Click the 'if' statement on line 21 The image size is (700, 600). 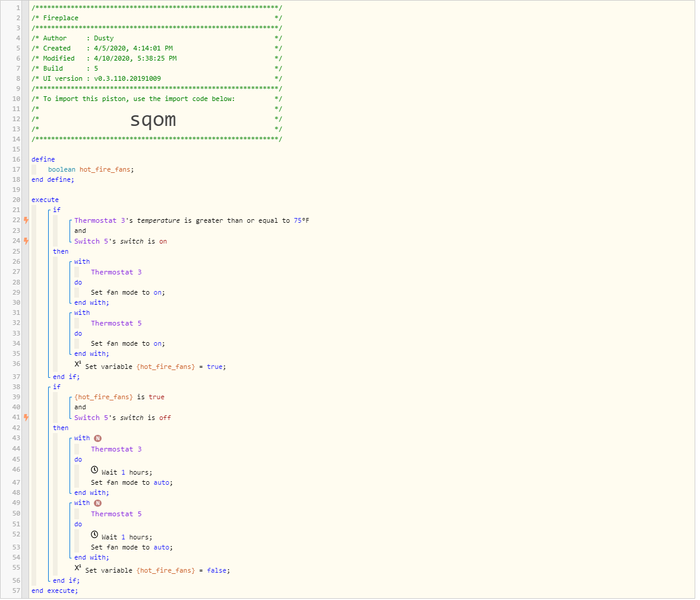(56, 210)
